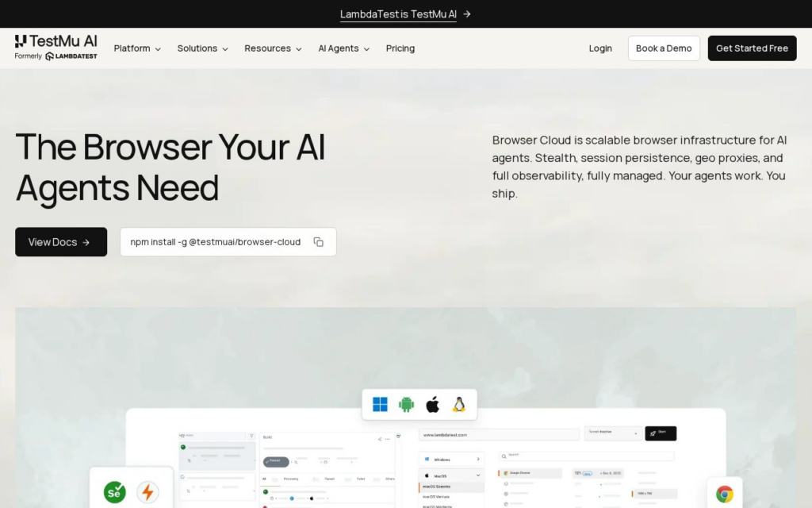Viewport: 812px width, 508px height.
Task: Collapse the MacOS row in mockup
Action: (x=451, y=475)
